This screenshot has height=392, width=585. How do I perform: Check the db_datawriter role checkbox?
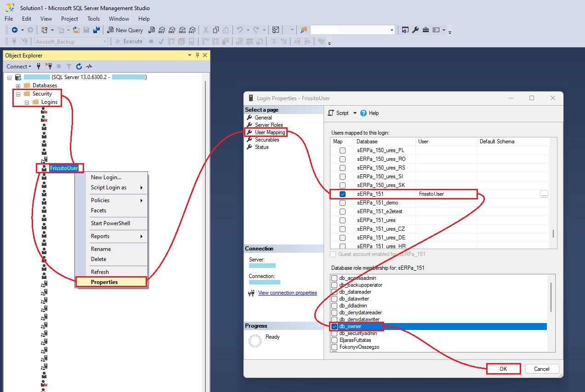coord(335,299)
